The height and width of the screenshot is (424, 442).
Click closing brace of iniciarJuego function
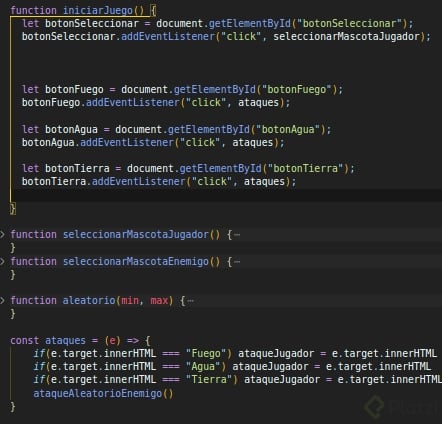[x=13, y=208]
